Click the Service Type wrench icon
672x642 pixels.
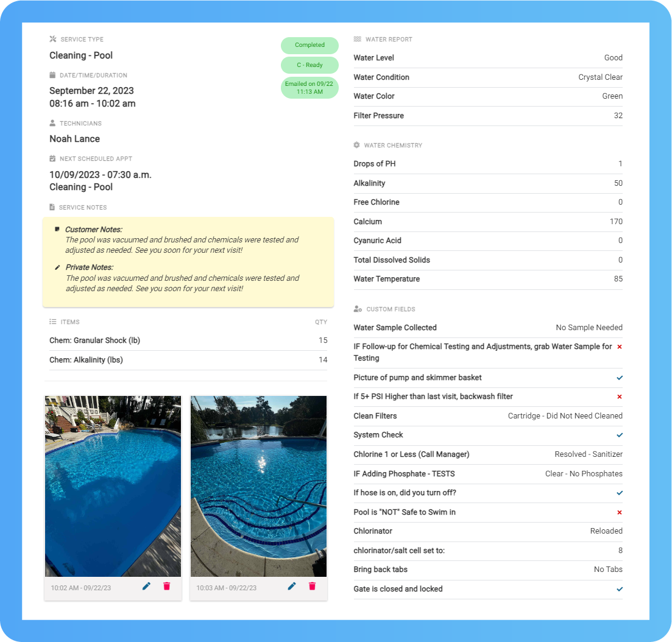pos(52,39)
